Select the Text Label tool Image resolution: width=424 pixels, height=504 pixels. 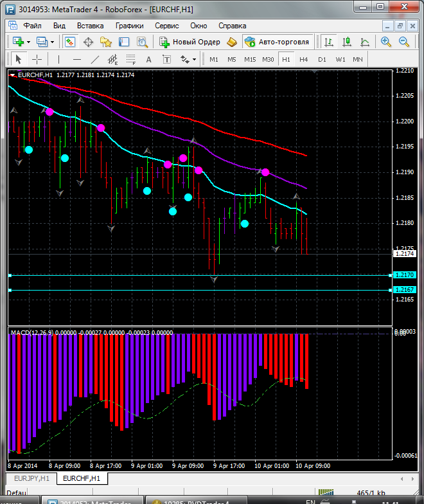[x=167, y=59]
